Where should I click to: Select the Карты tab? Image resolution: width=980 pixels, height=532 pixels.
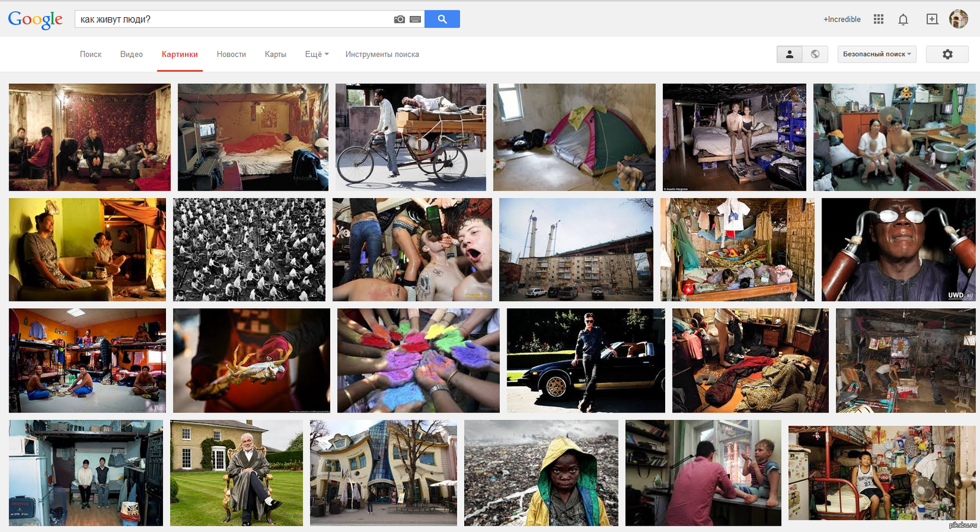[x=276, y=55]
